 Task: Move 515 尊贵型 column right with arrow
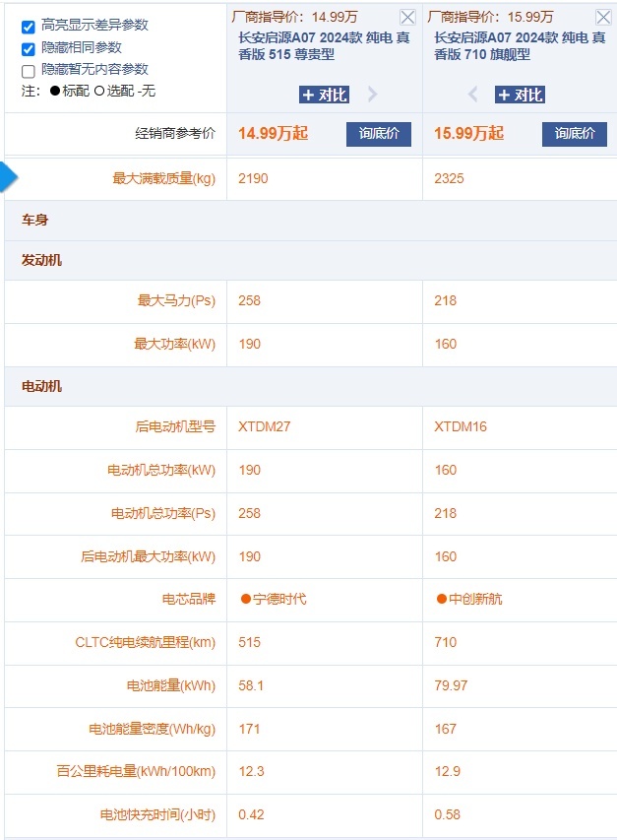click(x=373, y=95)
